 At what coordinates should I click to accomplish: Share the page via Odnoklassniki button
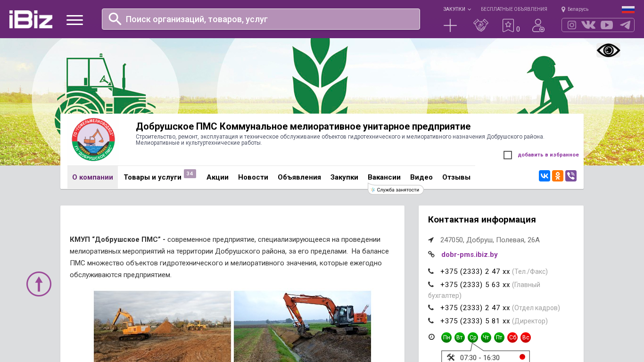coord(558,176)
